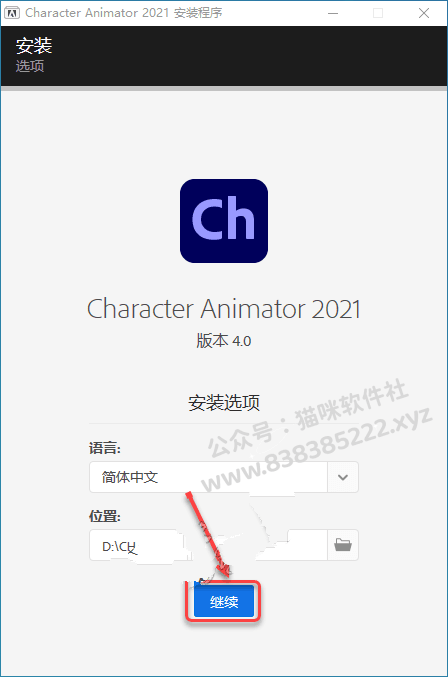Screen dimensions: 448x677
Task: Open the folder browse icon beside location
Action: point(343,545)
